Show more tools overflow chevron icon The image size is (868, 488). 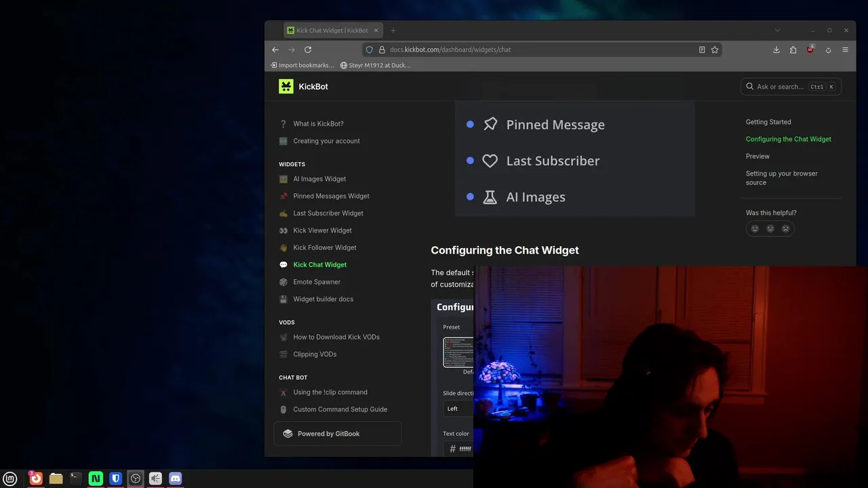[x=828, y=49]
